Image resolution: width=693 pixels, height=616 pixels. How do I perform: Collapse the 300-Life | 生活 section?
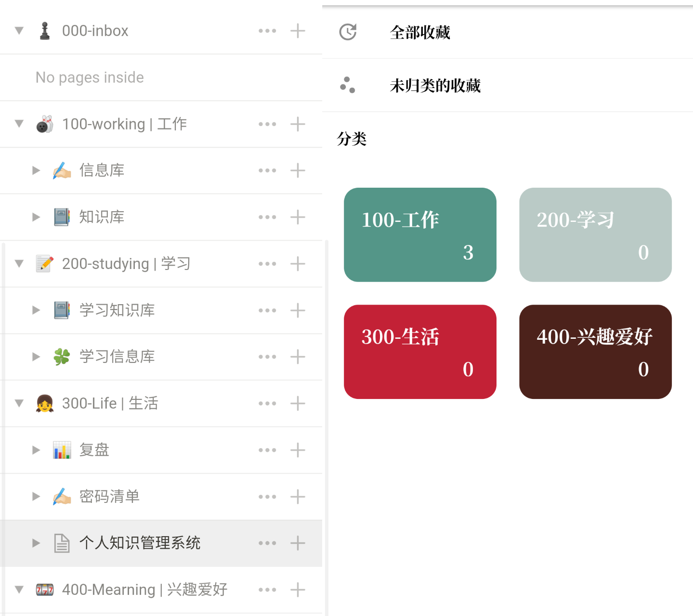click(x=19, y=403)
